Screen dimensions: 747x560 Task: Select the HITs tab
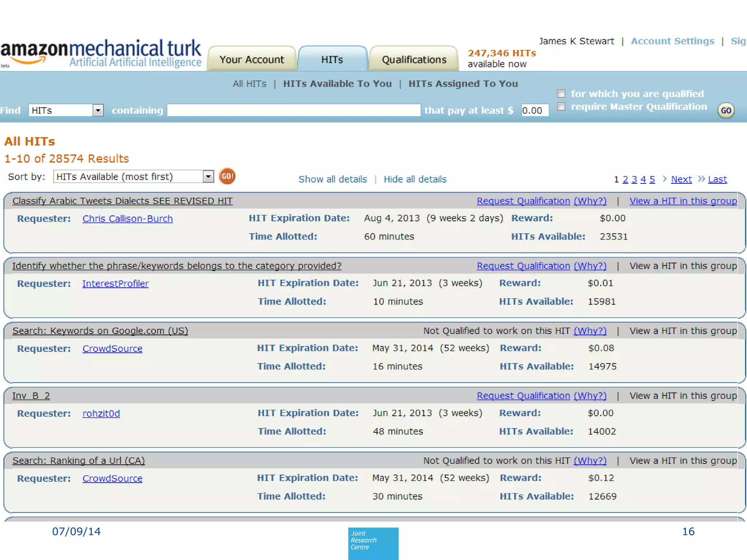coord(332,59)
